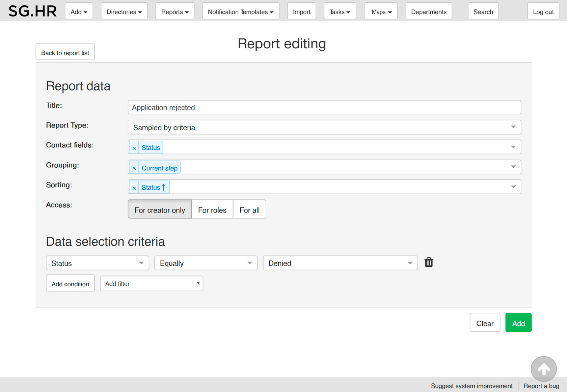
Task: Open the Directories menu
Action: pos(124,12)
